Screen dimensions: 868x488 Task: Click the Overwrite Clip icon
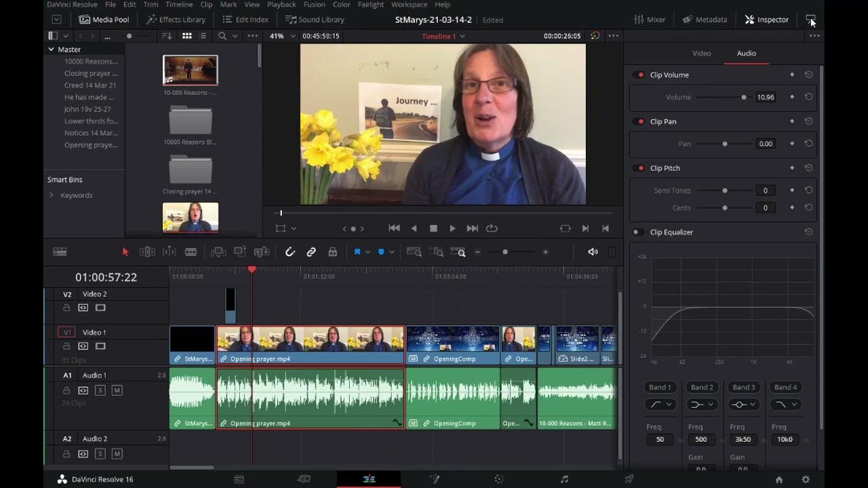pyautogui.click(x=240, y=252)
